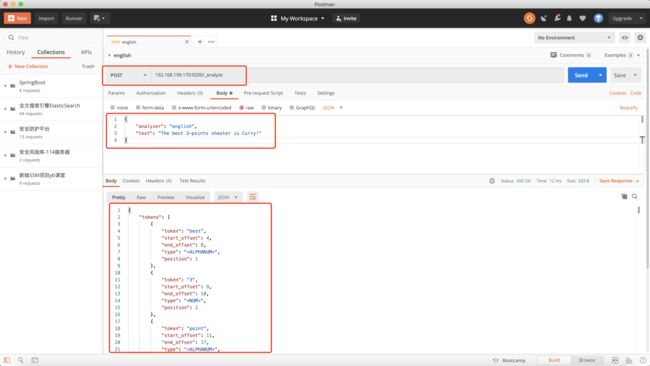Click the workspace grid icon
This screenshot has height=366, width=650.
(274, 18)
